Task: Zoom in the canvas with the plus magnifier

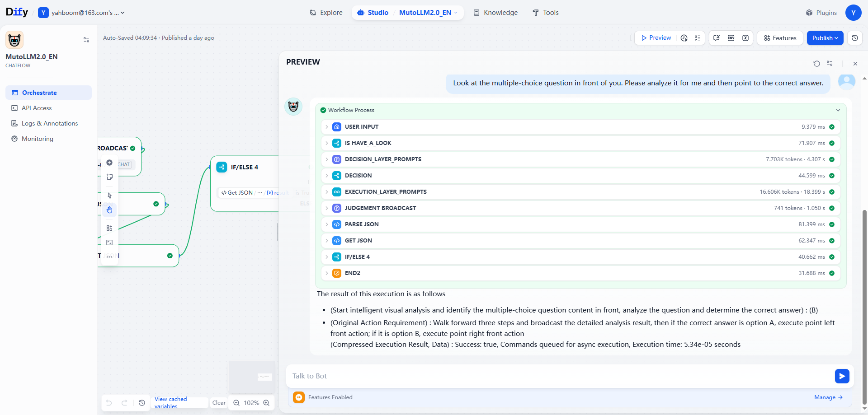Action: [266, 403]
